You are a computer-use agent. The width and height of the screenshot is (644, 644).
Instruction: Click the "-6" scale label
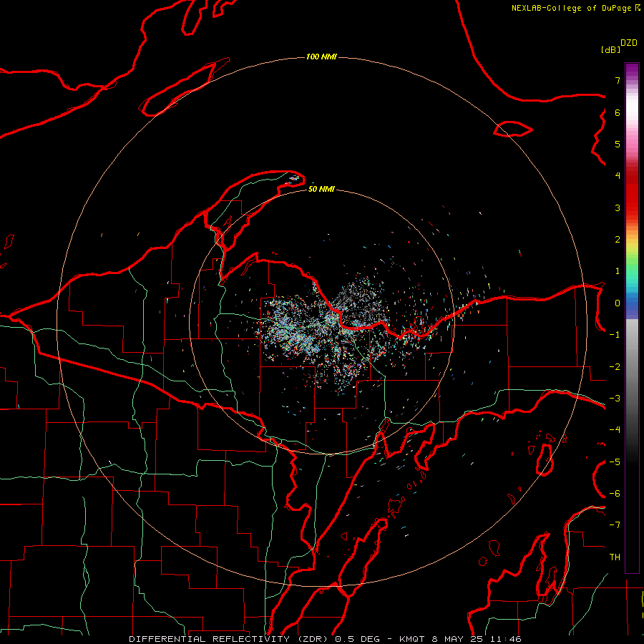(615, 494)
